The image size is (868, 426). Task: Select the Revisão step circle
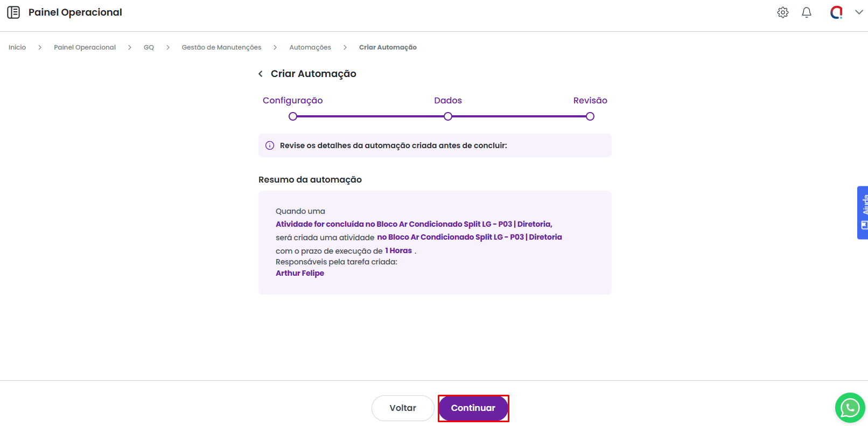[x=590, y=116]
